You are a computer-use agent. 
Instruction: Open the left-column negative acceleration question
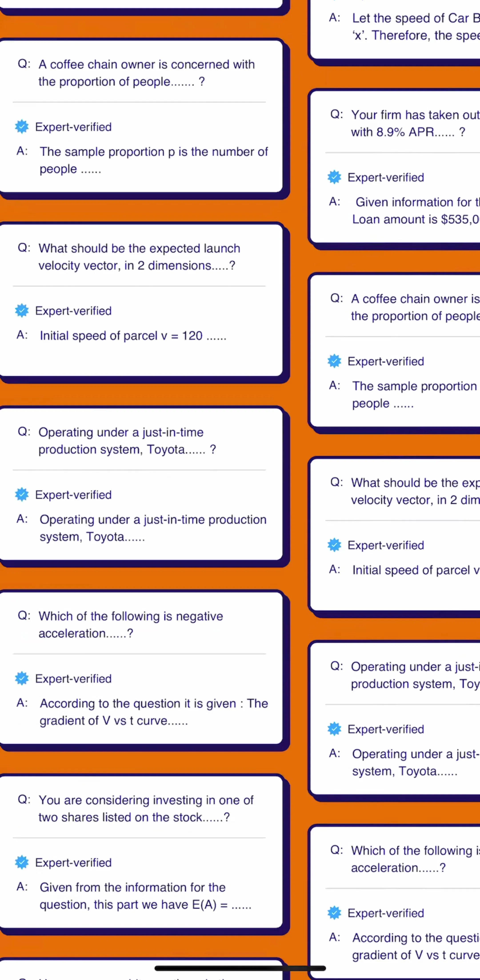coord(131,624)
